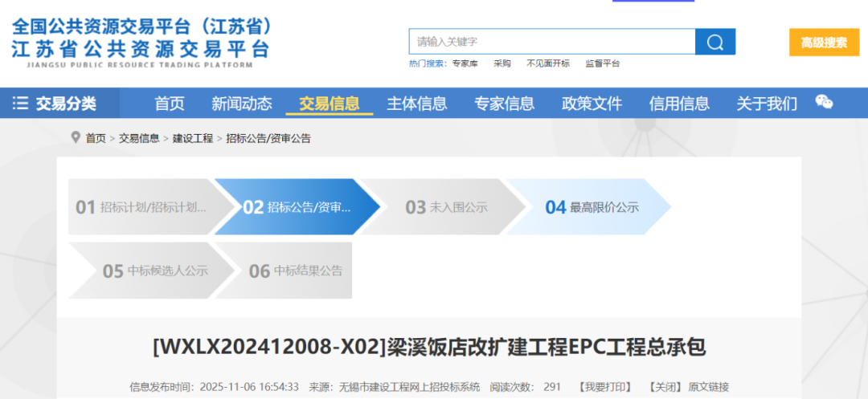Click the 梁溪饭店改扩建工程 announcement title

pos(429,348)
